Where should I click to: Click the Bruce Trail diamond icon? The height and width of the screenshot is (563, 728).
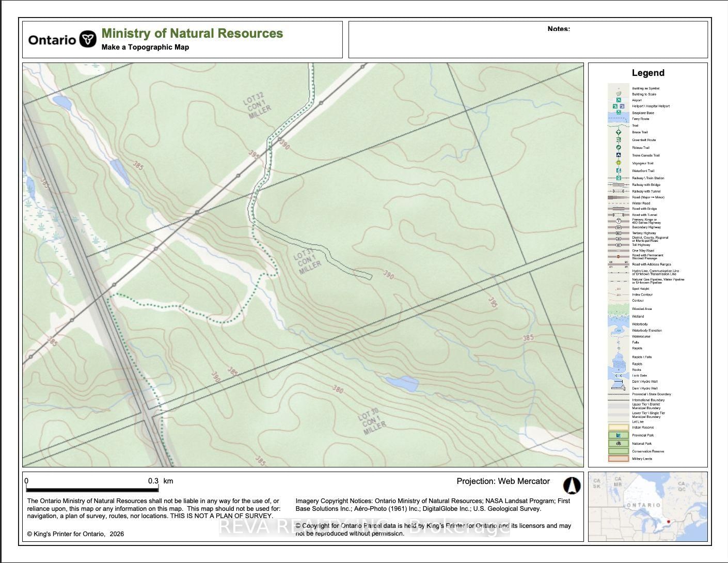(619, 132)
